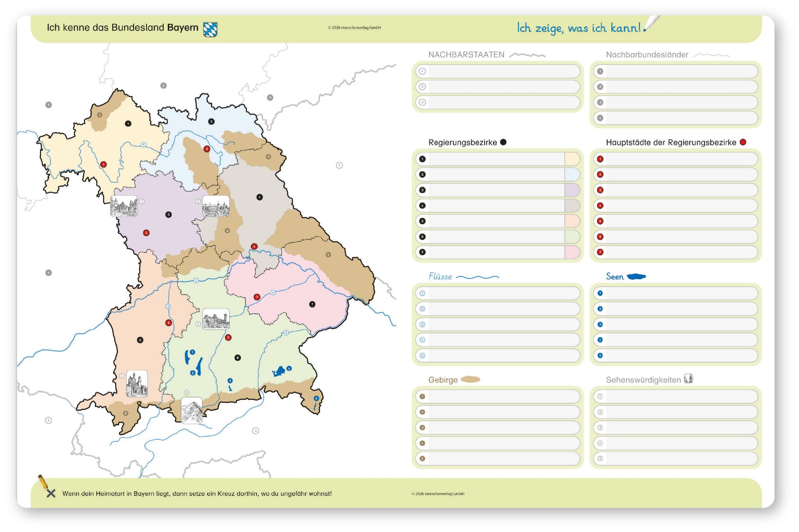Click the castle icon next to Sehenswürdigkeiten
The width and height of the screenshot is (799, 532).
pos(688,379)
